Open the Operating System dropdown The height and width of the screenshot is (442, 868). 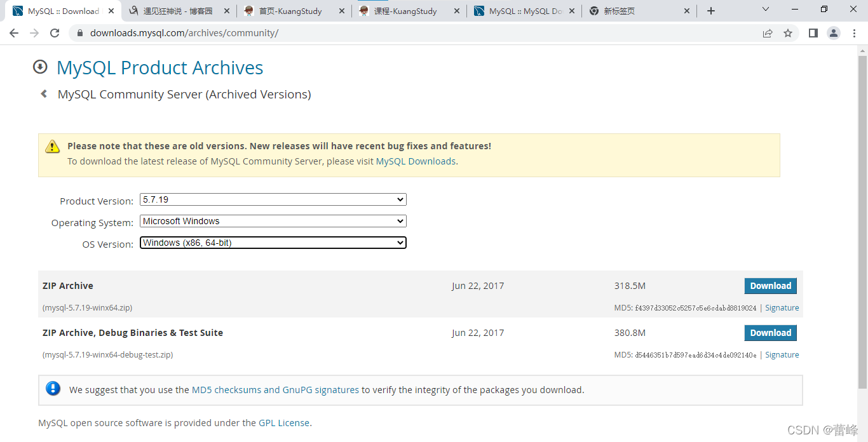point(273,221)
